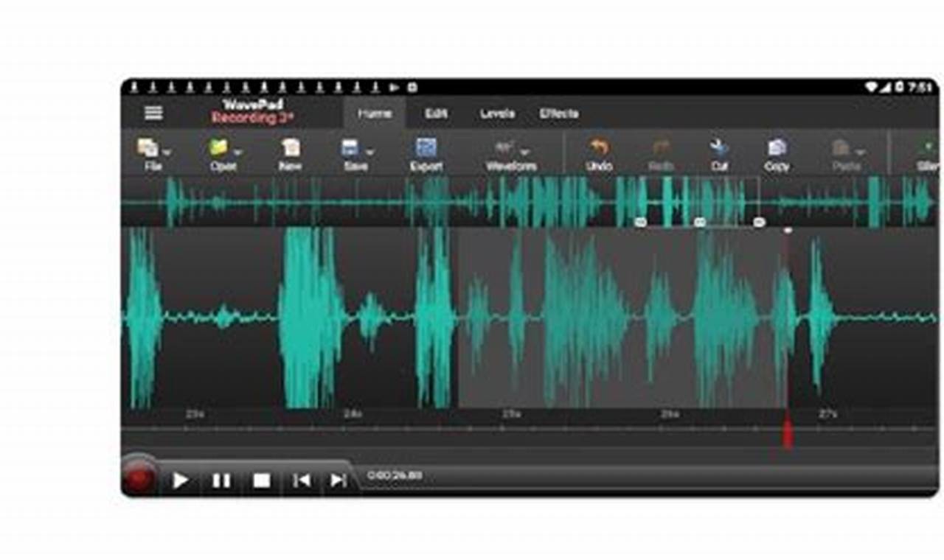Viewport: 944px width, 560px height.
Task: Click the 27s mark on time ruler
Action: tap(827, 414)
